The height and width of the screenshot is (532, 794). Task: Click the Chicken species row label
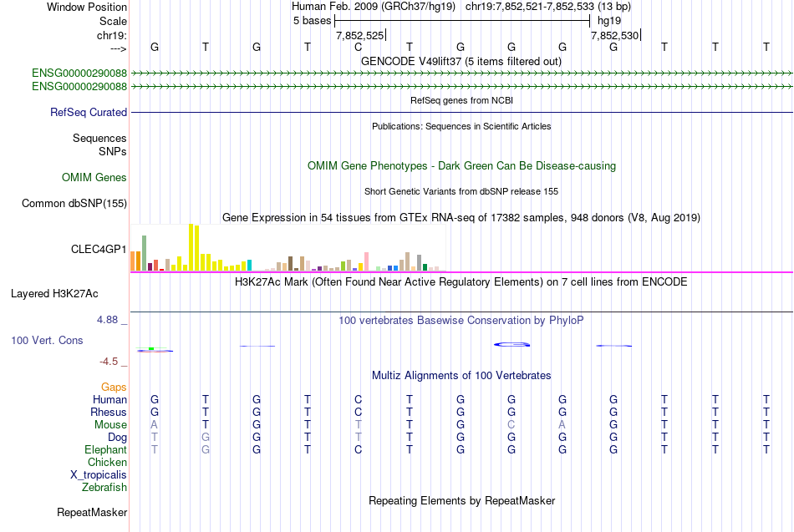107,462
